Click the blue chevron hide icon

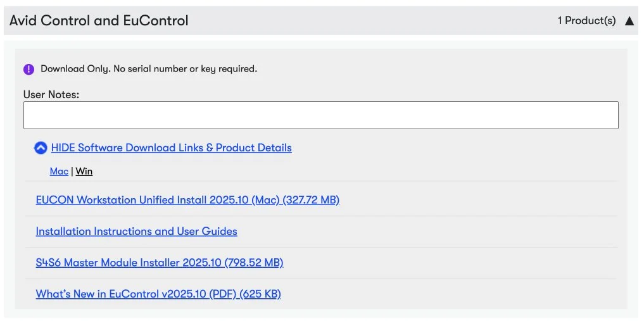[x=41, y=148]
